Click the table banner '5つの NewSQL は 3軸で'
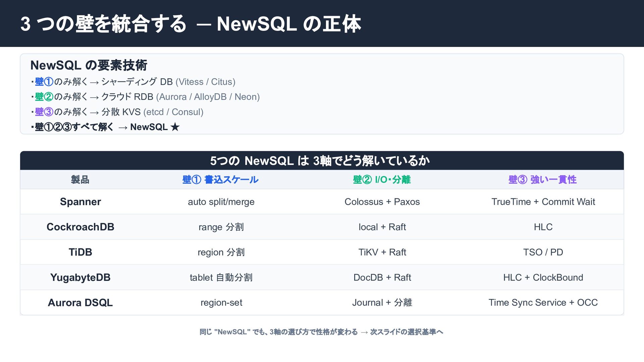This screenshot has width=644, height=362. tap(320, 161)
